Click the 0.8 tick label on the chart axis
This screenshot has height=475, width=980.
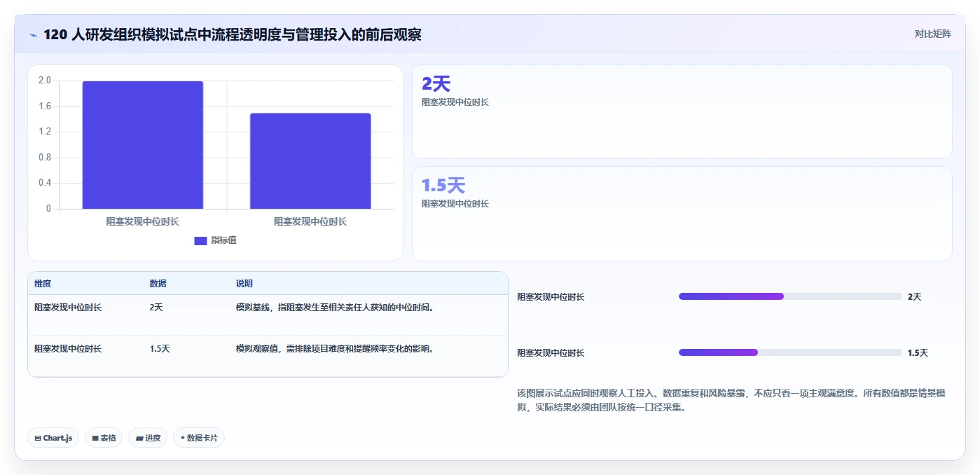pyautogui.click(x=45, y=158)
